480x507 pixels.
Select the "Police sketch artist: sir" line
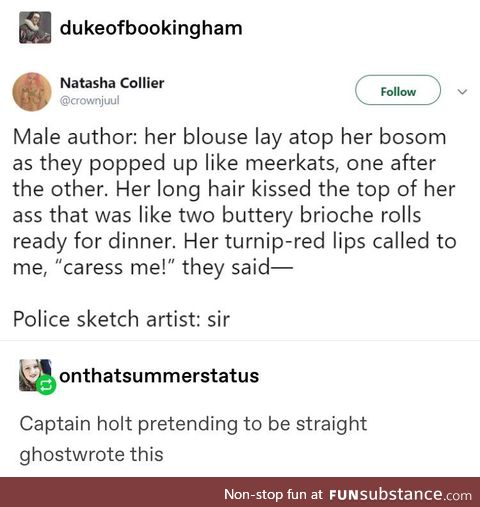pyautogui.click(x=121, y=319)
